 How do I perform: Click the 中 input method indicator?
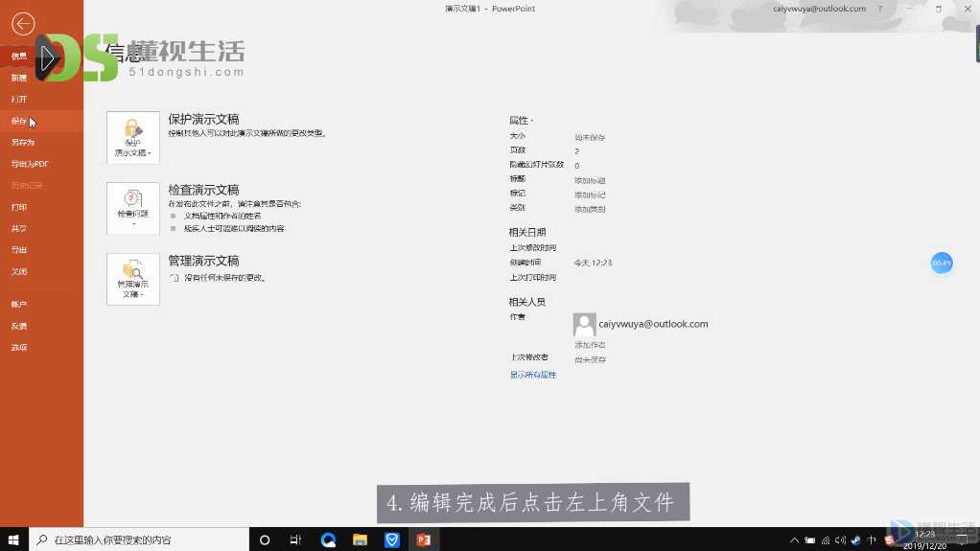pyautogui.click(x=872, y=540)
